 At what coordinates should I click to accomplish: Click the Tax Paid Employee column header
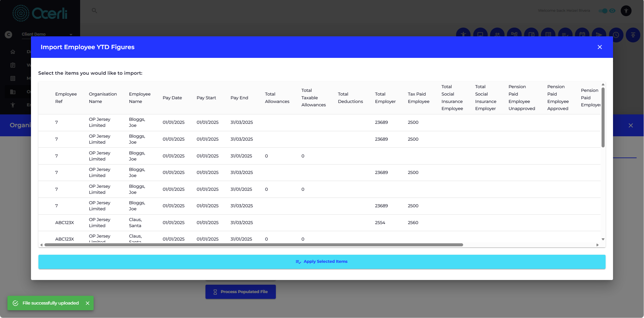419,98
